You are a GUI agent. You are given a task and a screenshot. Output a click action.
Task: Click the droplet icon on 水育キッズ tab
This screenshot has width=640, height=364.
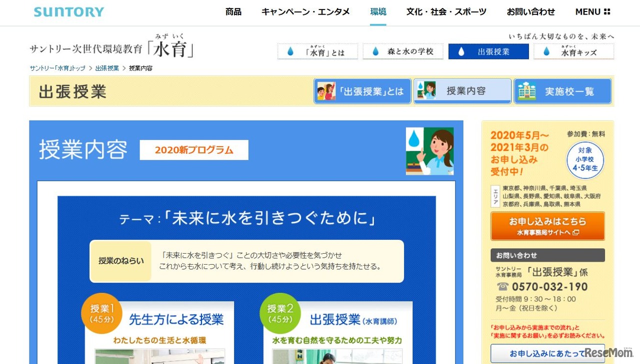(x=547, y=51)
